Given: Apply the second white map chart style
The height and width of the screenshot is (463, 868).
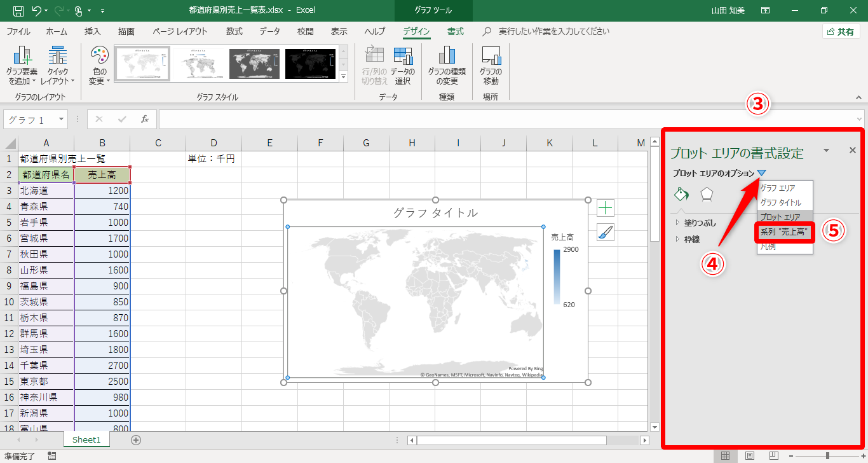Looking at the screenshot, I should (197, 64).
